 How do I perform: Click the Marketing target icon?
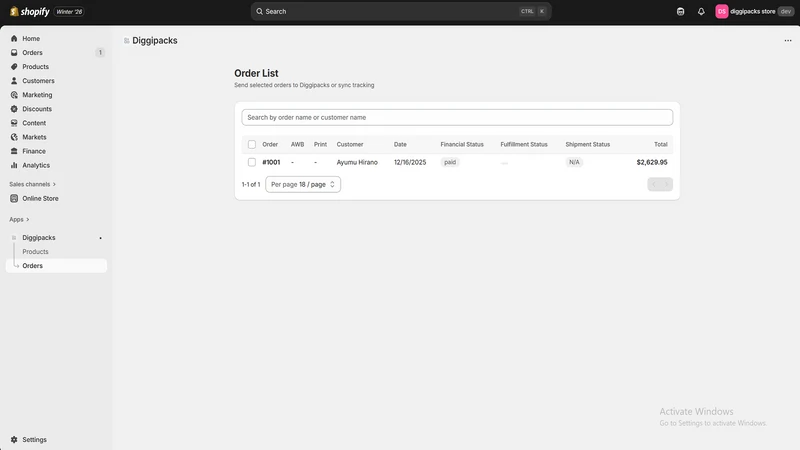pos(14,95)
